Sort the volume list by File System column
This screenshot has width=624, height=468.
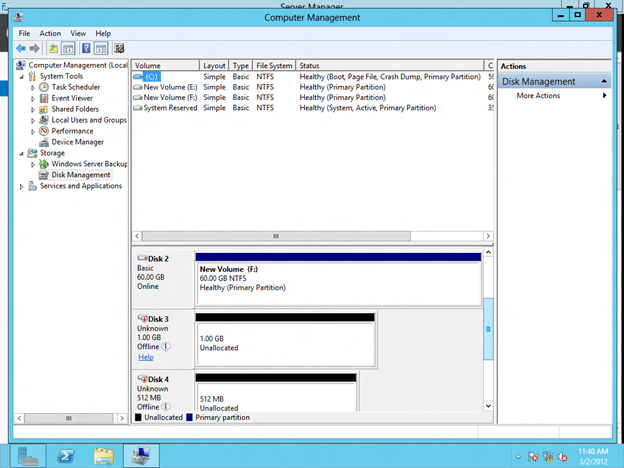273,65
